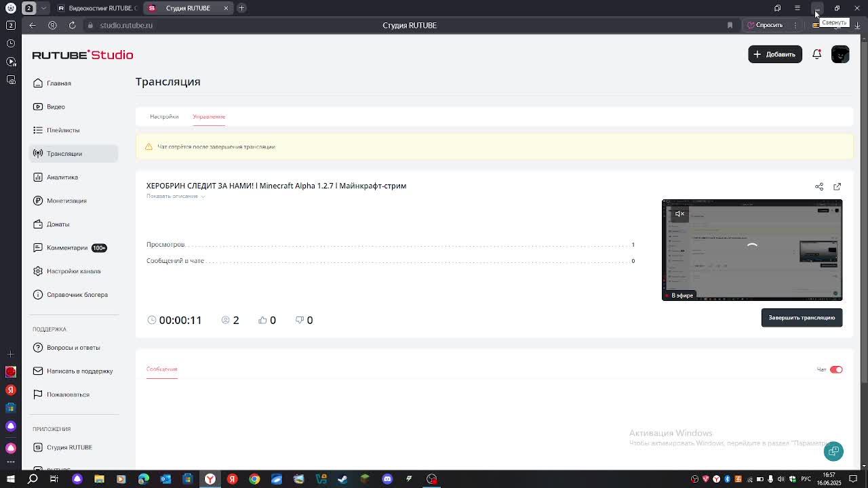Expand Показать описание under stream title

click(176, 197)
